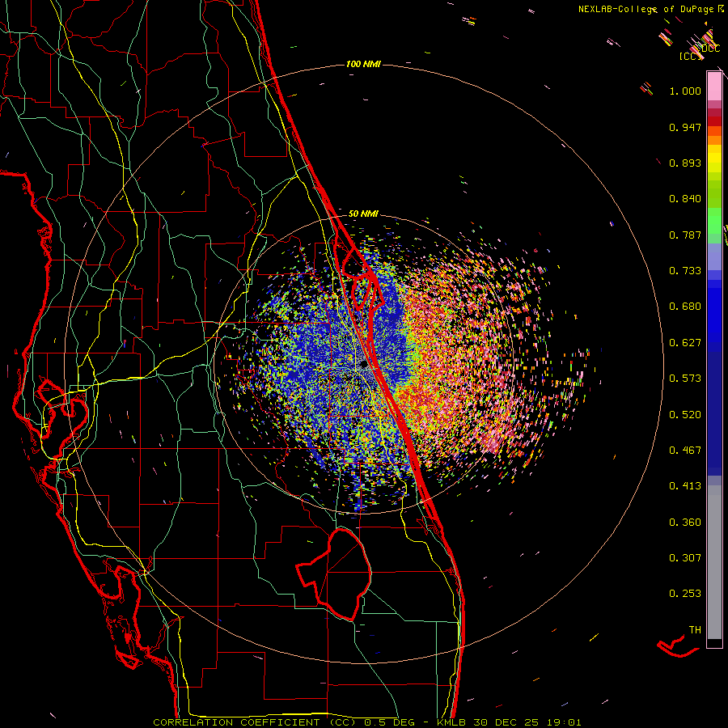Click the 100 NMI range ring label

pyautogui.click(x=363, y=64)
